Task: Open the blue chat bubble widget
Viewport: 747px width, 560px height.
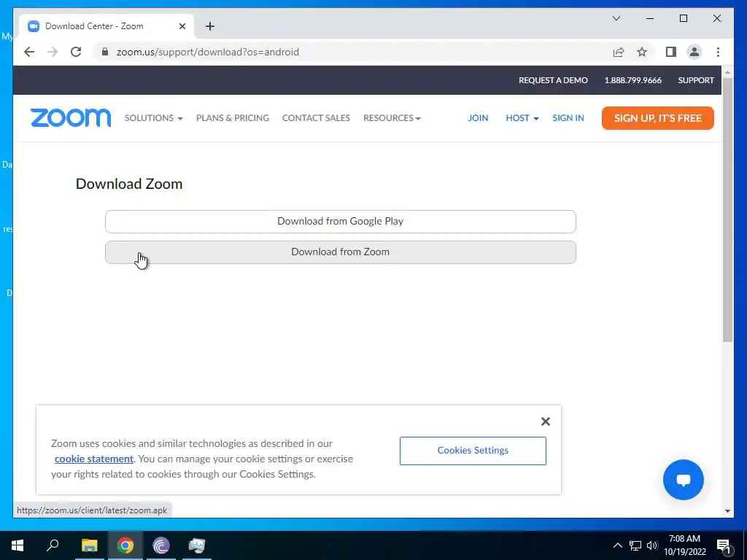Action: pos(683,480)
